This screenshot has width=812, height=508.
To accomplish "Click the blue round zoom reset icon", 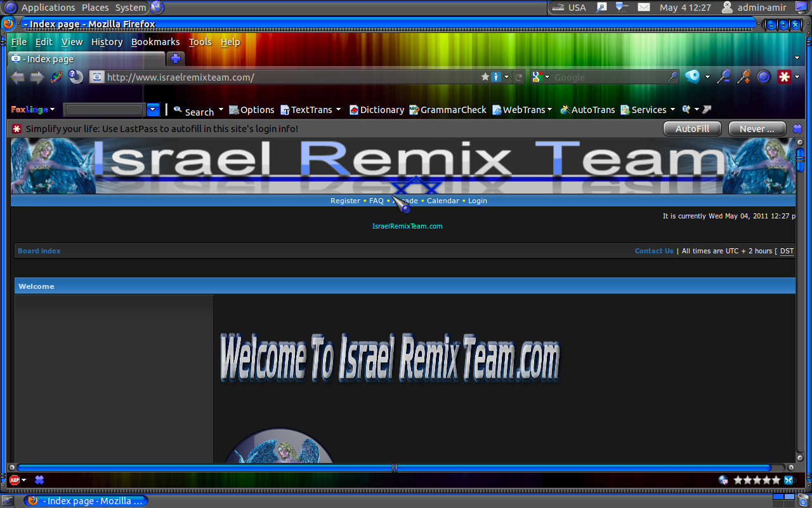I will tap(764, 77).
